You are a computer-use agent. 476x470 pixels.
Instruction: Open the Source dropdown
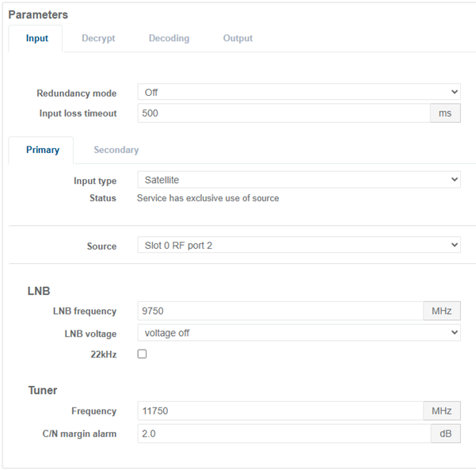click(299, 246)
